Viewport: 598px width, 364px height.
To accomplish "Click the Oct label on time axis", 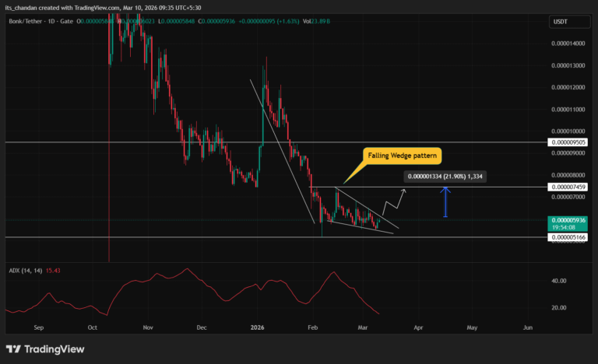I will [93, 327].
